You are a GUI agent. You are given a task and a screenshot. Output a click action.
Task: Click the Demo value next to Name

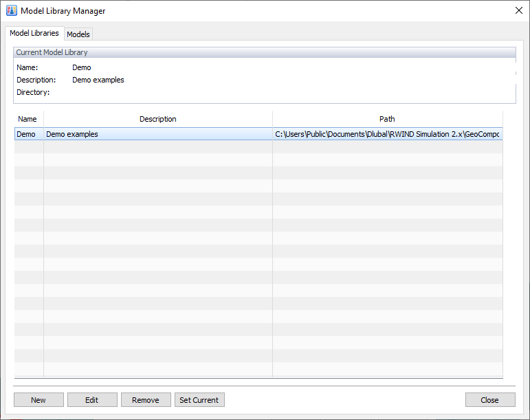pos(82,67)
